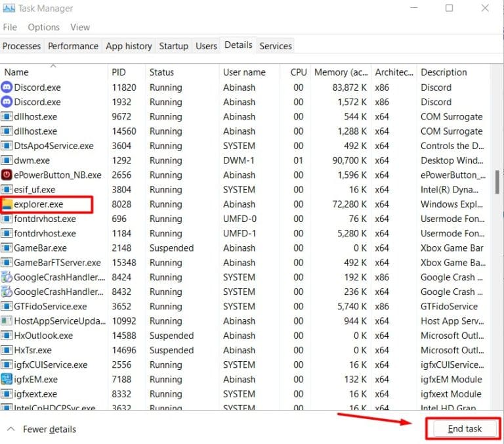Image resolution: width=504 pixels, height=444 pixels.
Task: Collapse view with Fewer details
Action: pyautogui.click(x=42, y=430)
